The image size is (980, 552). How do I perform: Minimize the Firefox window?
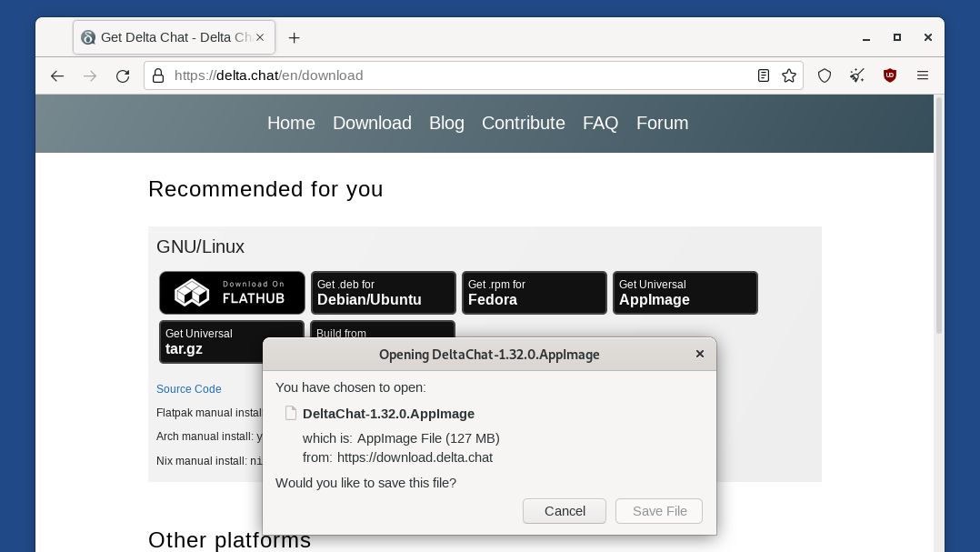(x=866, y=38)
